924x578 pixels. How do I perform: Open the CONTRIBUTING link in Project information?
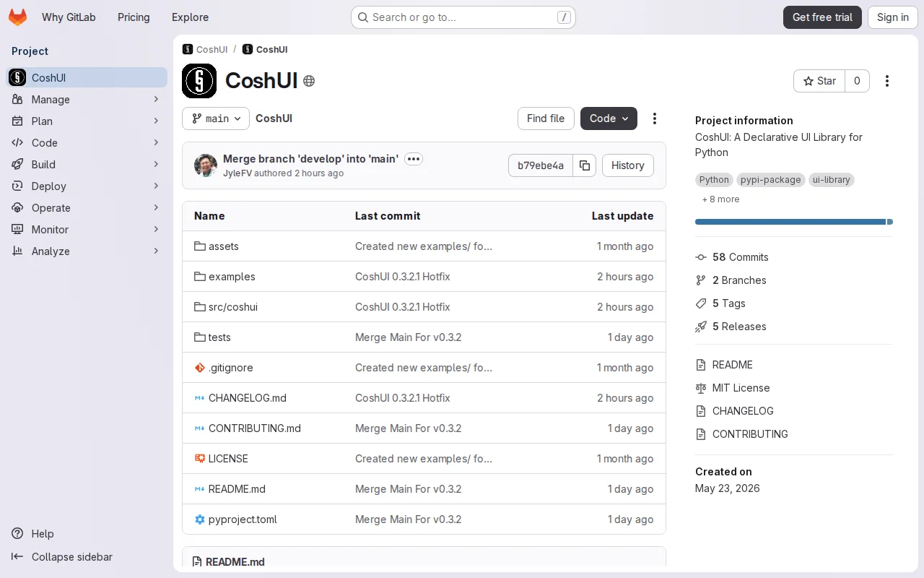pos(750,434)
